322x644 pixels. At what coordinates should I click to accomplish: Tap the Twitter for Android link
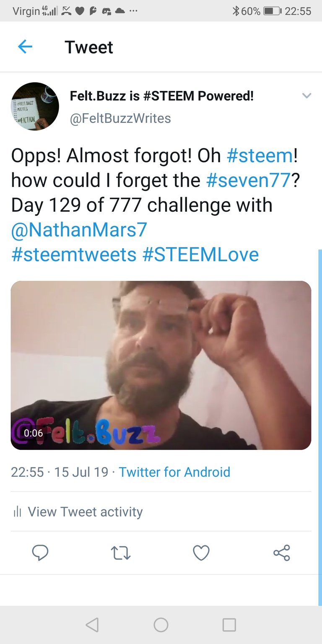tap(174, 472)
